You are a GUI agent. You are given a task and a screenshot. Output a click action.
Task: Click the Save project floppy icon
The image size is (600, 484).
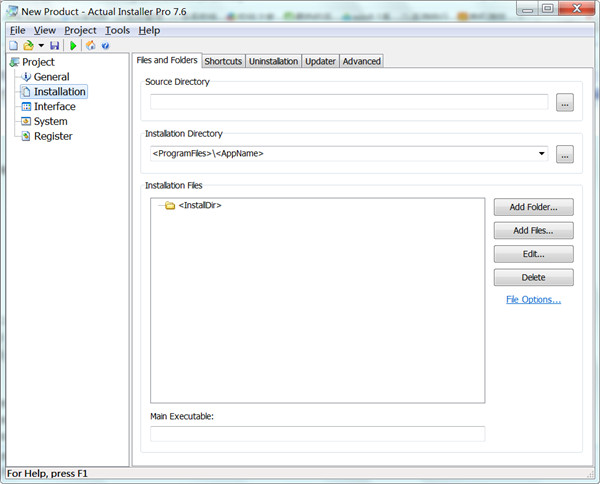pos(55,46)
